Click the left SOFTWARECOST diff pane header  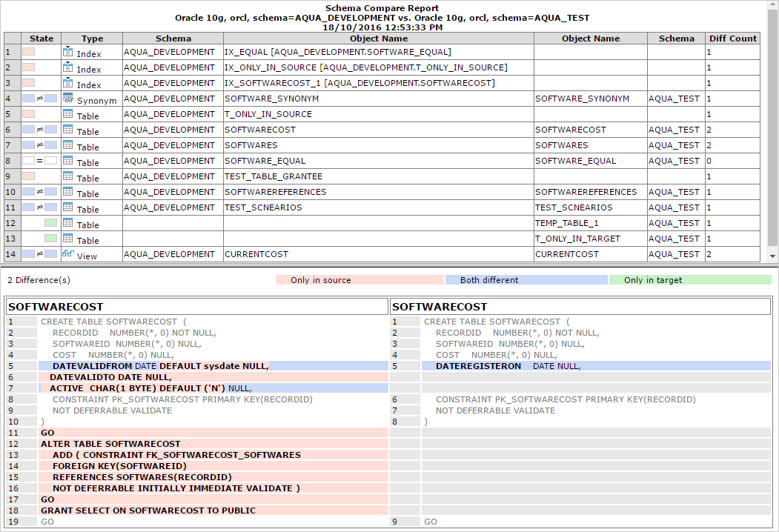click(x=197, y=307)
